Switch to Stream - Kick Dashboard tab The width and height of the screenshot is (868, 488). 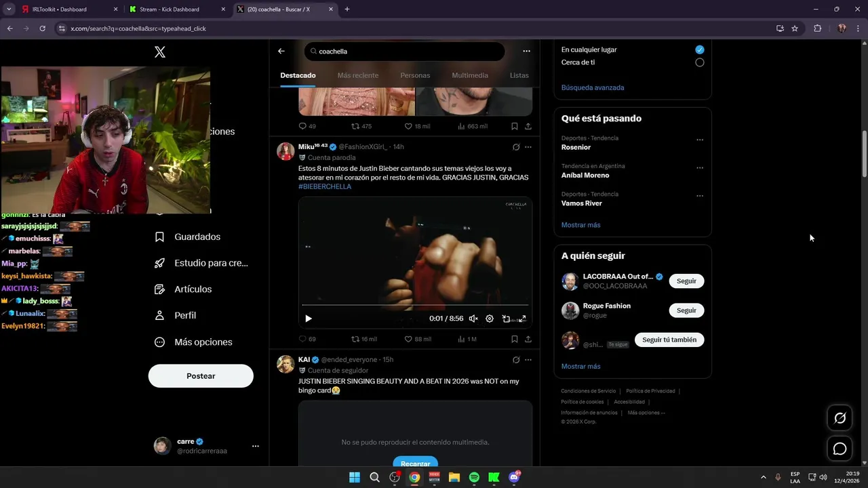[x=176, y=9]
